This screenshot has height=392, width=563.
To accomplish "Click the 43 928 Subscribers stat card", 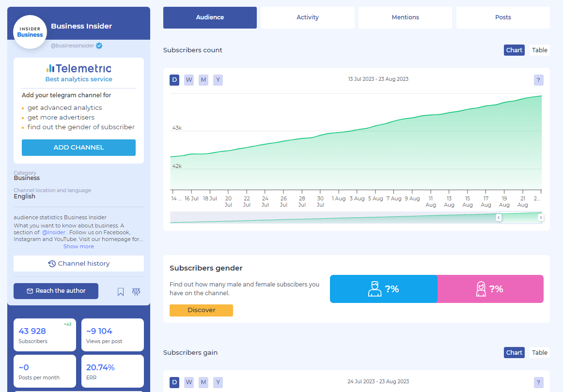I will click(45, 335).
